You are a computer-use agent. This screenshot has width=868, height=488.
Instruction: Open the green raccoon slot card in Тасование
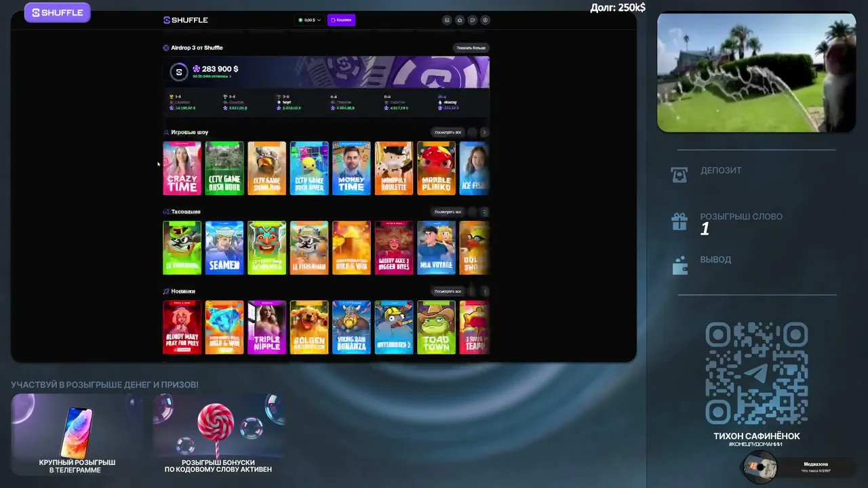(x=182, y=247)
